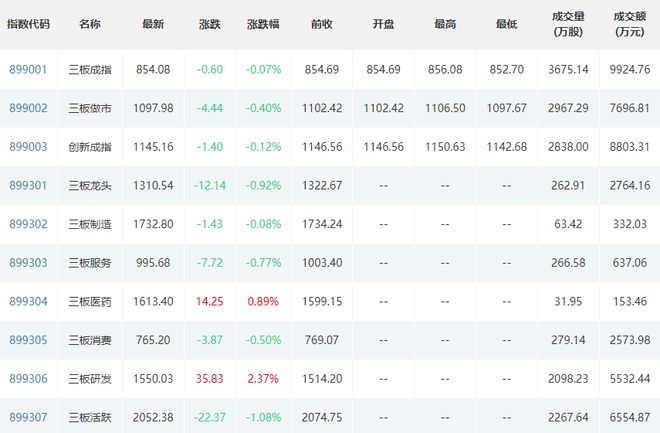
Task: Select the name 三板成指
Action: coord(90,69)
